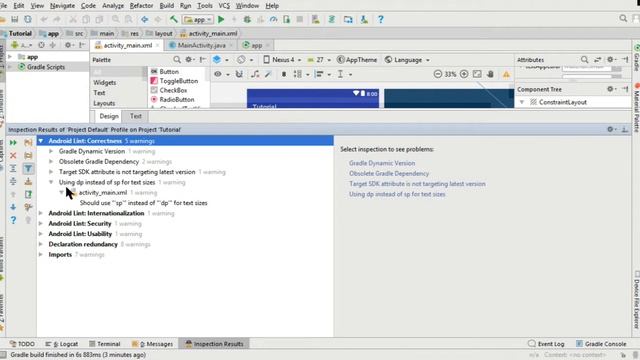Open the Component Tree settings gear
The width and height of the screenshot is (640, 360).
point(611,89)
